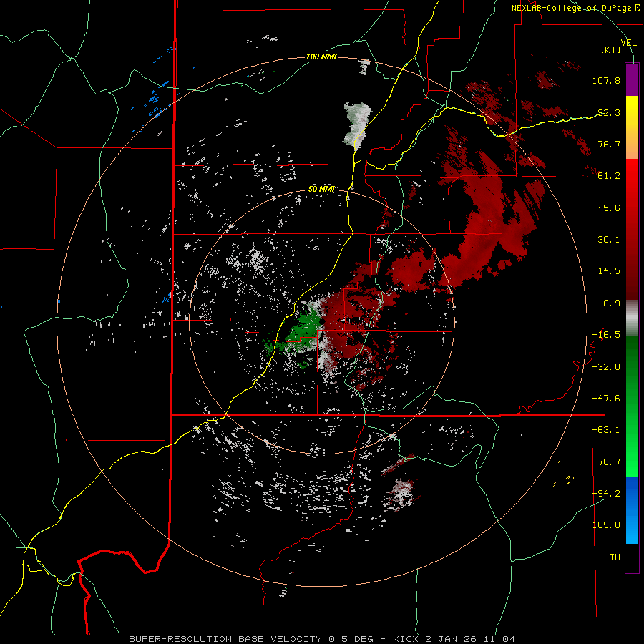The width and height of the screenshot is (644, 644).
Task: Click the 76.7 legend value
Action: (609, 144)
